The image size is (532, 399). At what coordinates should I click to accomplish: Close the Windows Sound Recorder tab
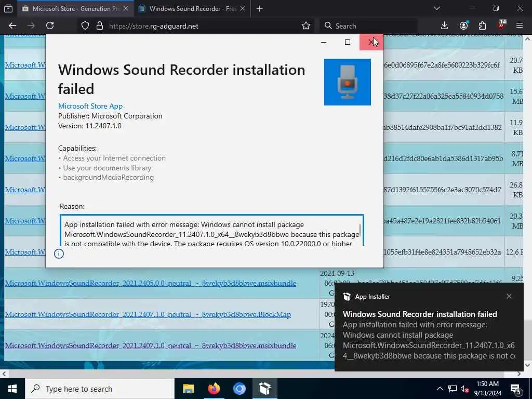pos(243,9)
